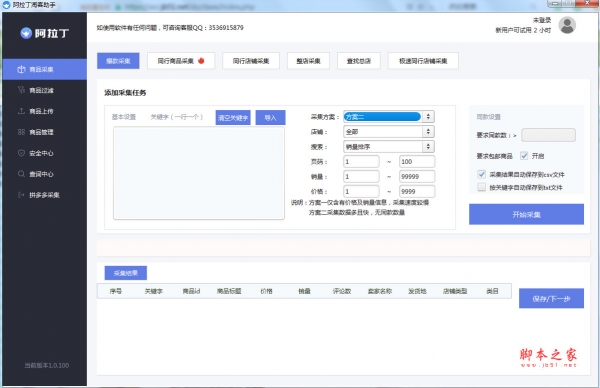This screenshot has width=600, height=388.
Task: Open 商品过滤 in the sidebar
Action: (x=44, y=90)
